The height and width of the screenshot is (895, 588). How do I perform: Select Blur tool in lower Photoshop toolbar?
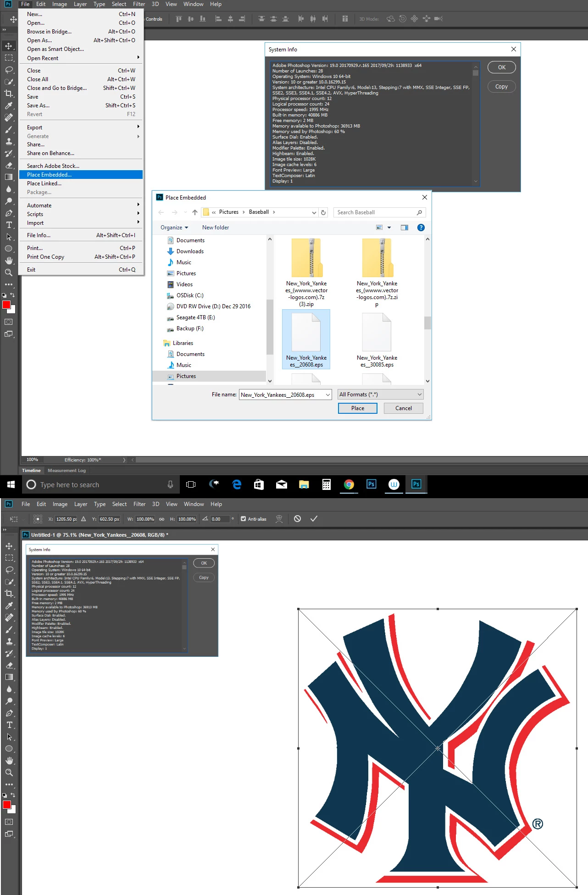[9, 689]
